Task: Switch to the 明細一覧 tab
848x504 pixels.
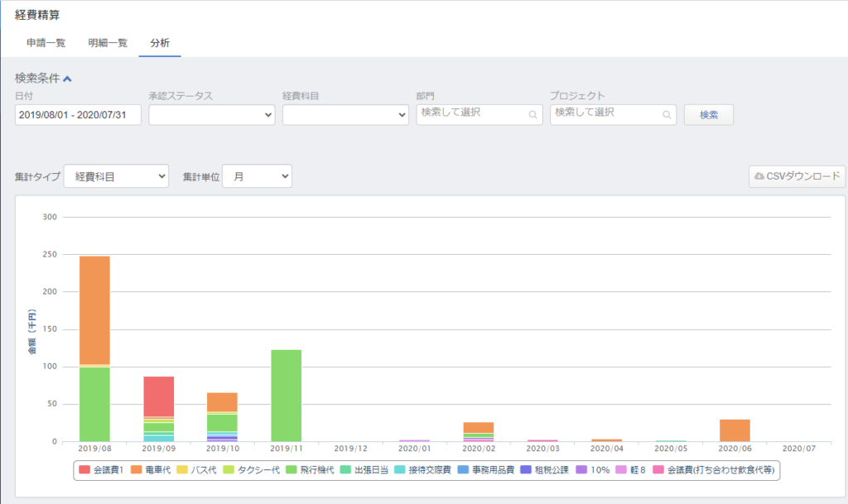Action: click(x=108, y=43)
